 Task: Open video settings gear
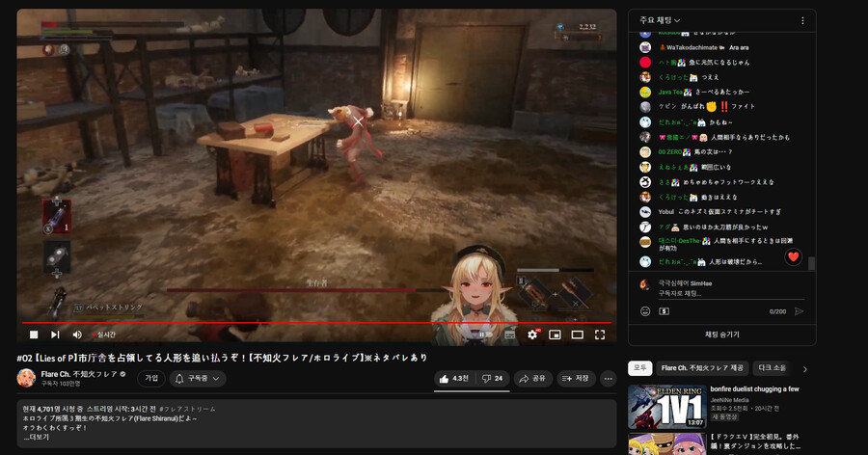[x=532, y=335]
